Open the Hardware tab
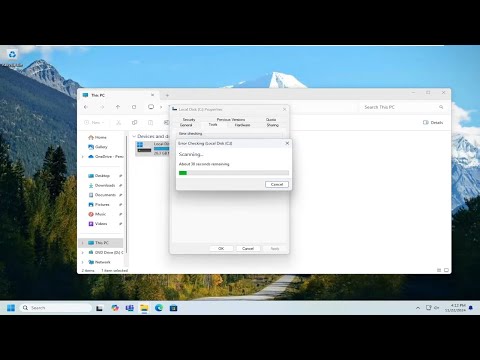 click(x=242, y=125)
